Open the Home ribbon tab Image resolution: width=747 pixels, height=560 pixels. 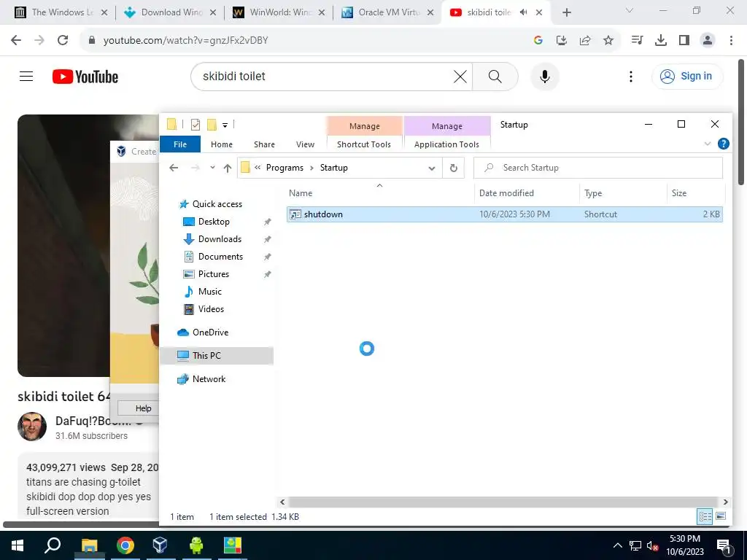point(222,144)
